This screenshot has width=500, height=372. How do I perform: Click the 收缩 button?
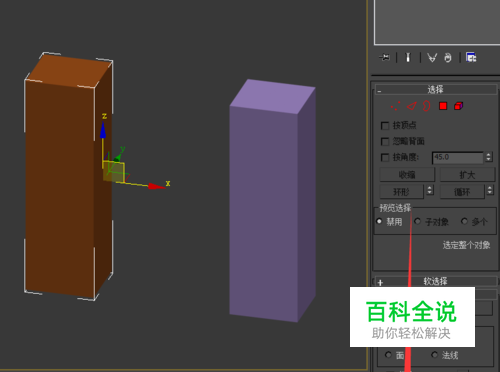(407, 175)
